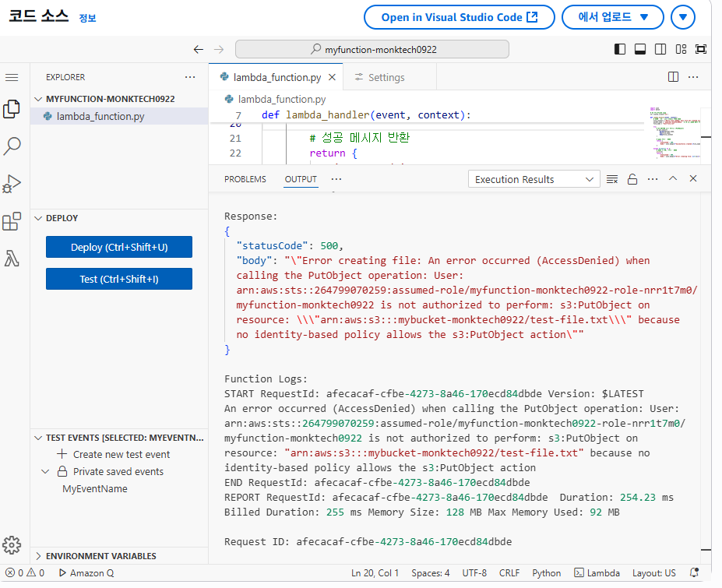The width and height of the screenshot is (722, 588).
Task: Select the OUTPUT tab
Action: coord(301,179)
